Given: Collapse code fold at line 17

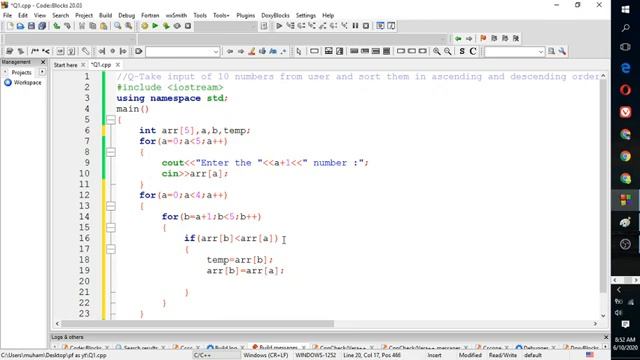Looking at the screenshot, I should tap(111, 249).
